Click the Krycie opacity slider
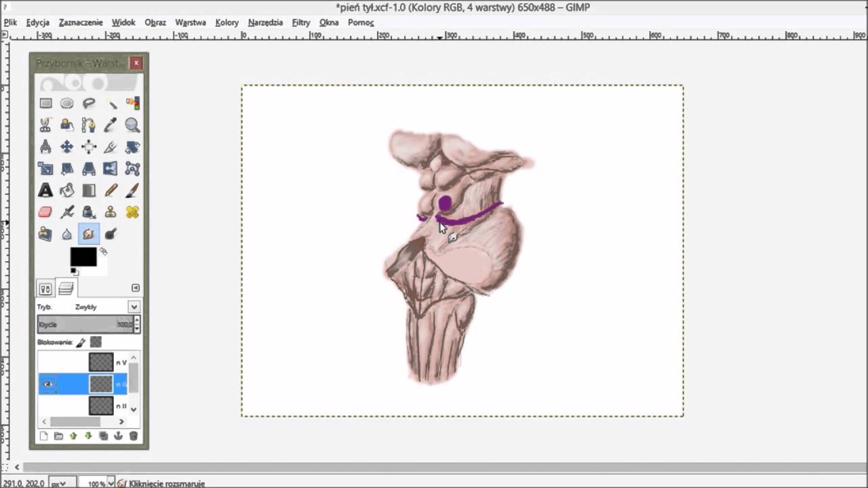Screen dimensions: 868x488 [85, 325]
